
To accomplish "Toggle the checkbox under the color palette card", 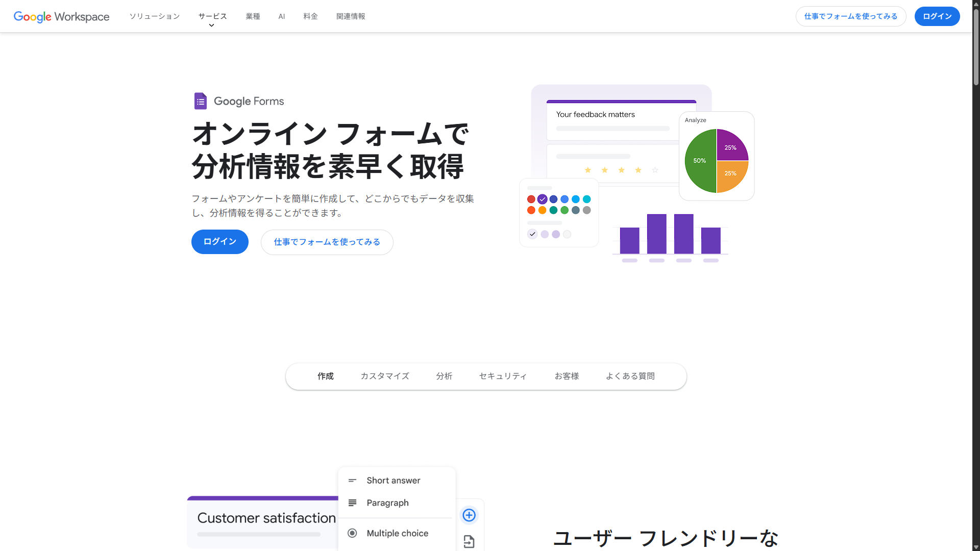I will (x=532, y=234).
